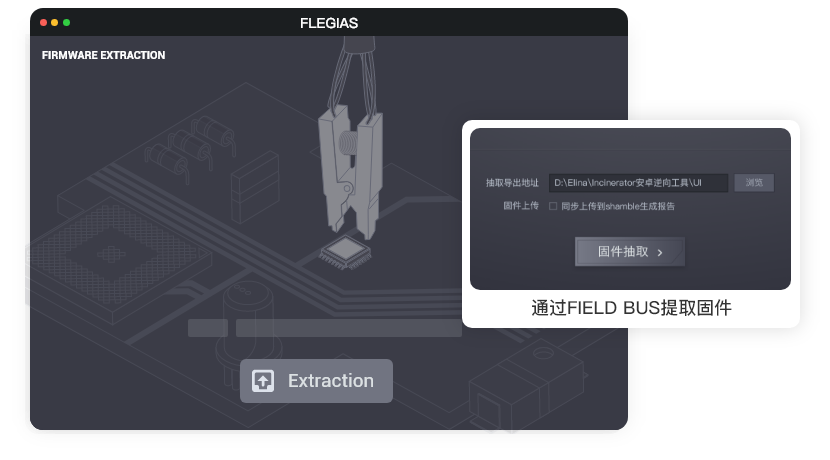Click the short gray progress bar segment
The image size is (830, 460).
[208, 328]
